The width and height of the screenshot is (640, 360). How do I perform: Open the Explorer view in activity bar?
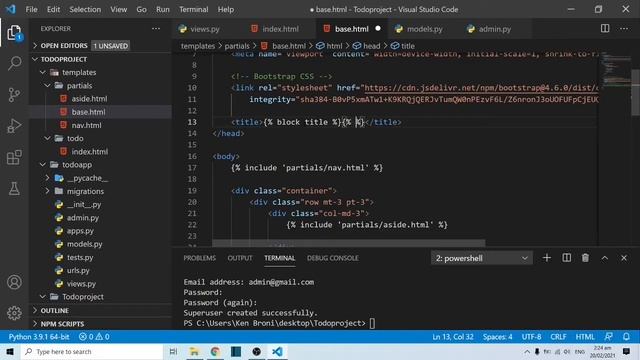tap(14, 33)
